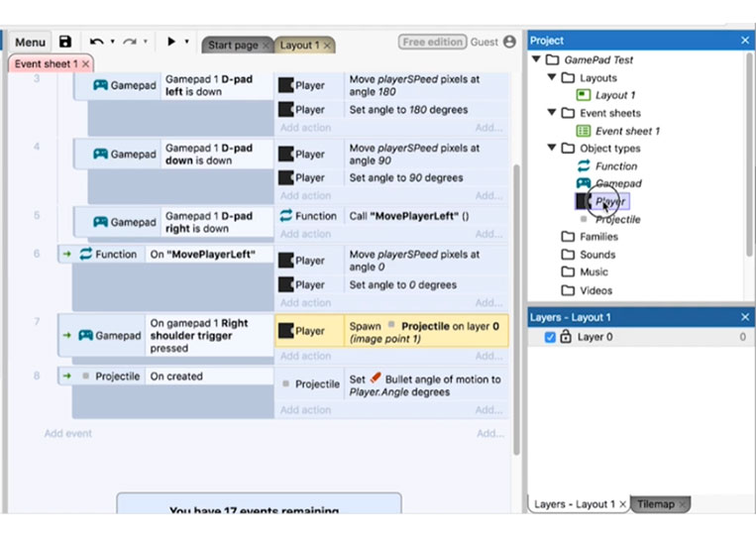Select Call "MovePlayerLeft" action
756x536 pixels.
(426, 216)
